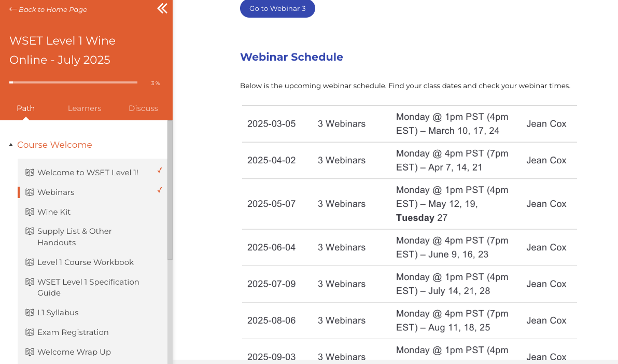The height and width of the screenshot is (364, 618).
Task: Open the Discuss tab
Action: point(143,108)
